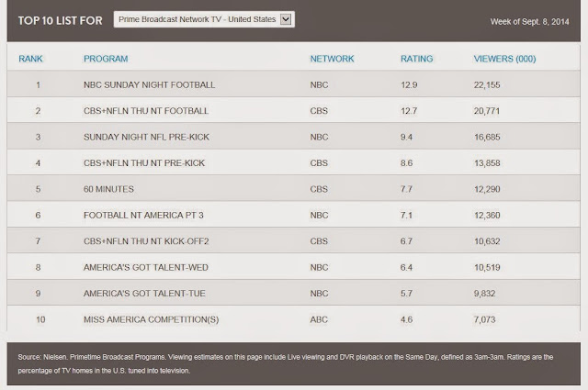The image size is (588, 390).
Task: Click the Week of Sept. 8, 2014 label
Action: tap(529, 22)
